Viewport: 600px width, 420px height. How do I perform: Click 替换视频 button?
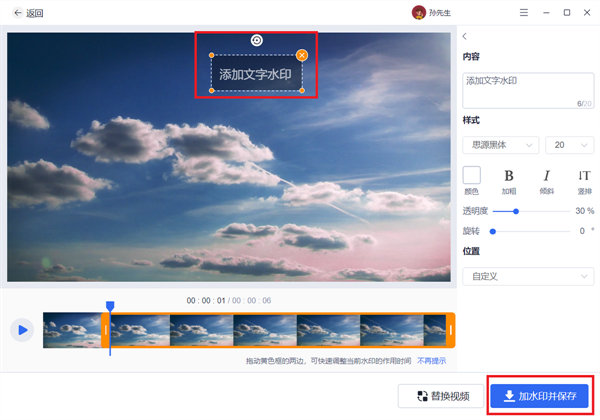point(439,396)
